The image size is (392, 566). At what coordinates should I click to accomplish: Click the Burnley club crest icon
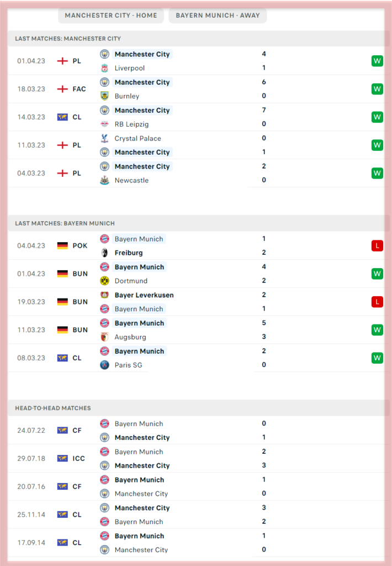tap(104, 96)
